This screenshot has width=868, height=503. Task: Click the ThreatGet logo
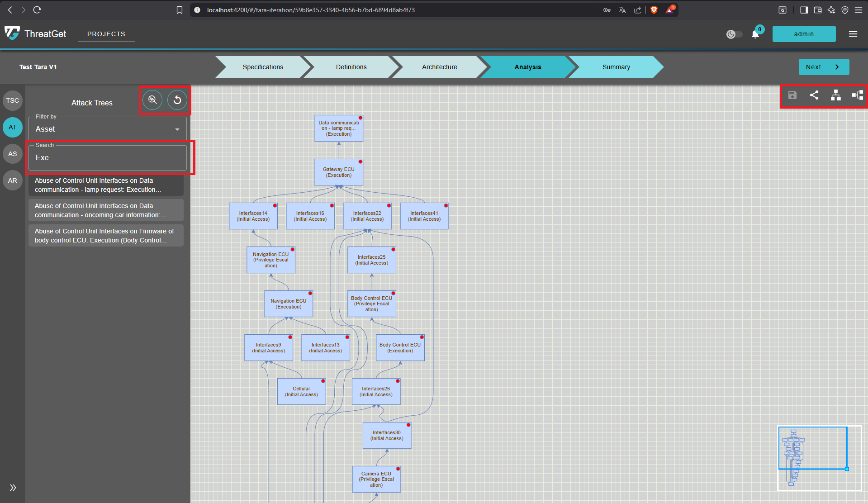[12, 33]
